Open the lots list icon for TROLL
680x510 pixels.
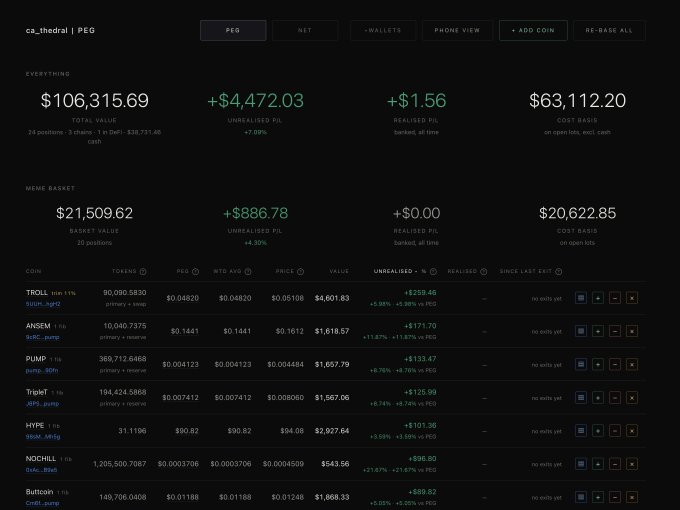click(581, 298)
